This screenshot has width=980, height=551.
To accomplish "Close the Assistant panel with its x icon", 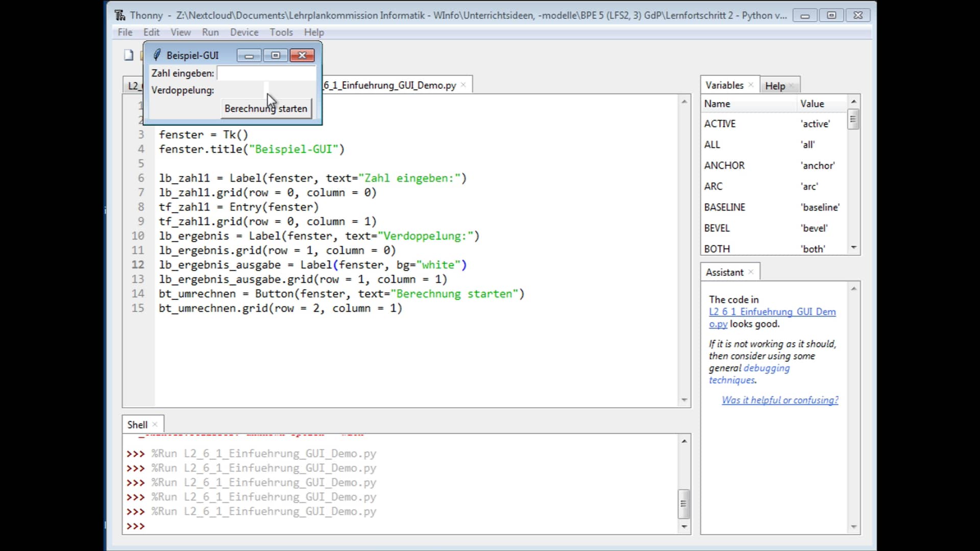I will pyautogui.click(x=750, y=272).
